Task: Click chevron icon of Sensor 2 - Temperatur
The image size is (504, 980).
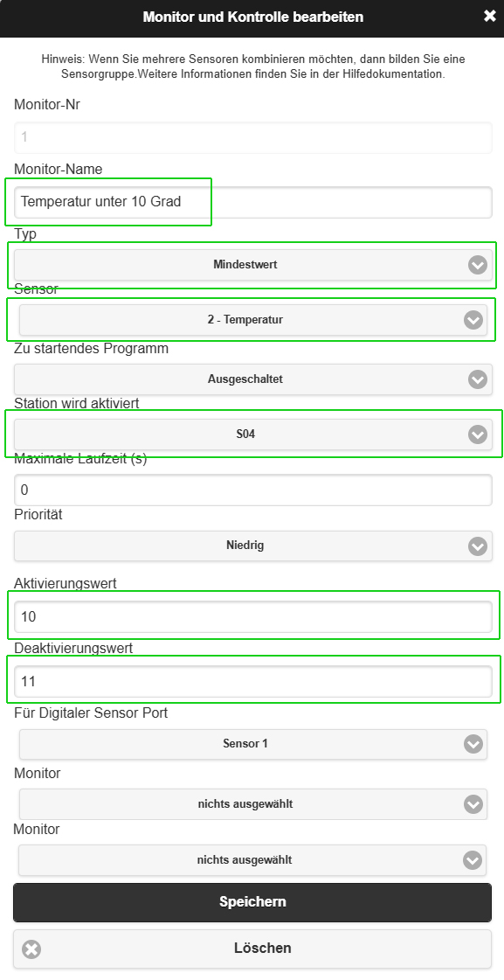Action: tap(473, 320)
